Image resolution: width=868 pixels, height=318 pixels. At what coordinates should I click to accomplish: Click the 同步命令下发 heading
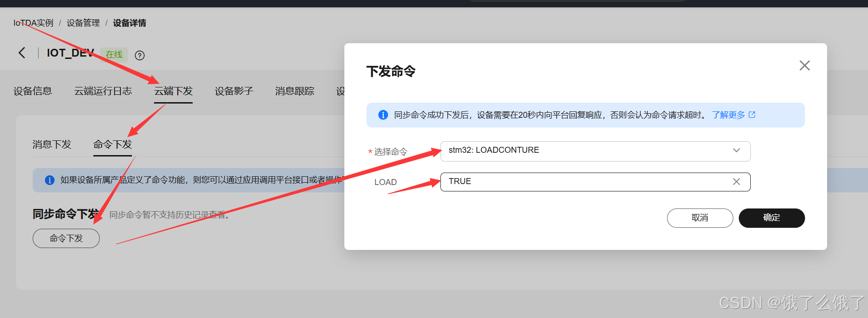66,214
